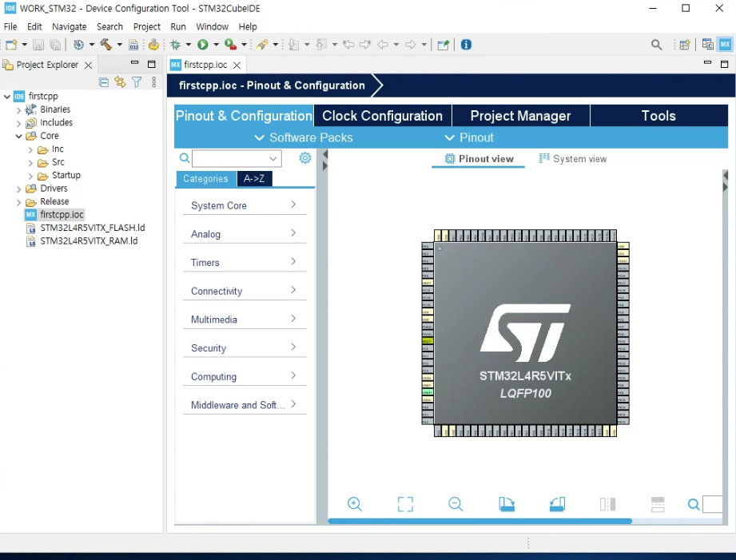Collapse the firstcpp project tree
Image resolution: width=736 pixels, height=560 pixels.
(x=7, y=96)
